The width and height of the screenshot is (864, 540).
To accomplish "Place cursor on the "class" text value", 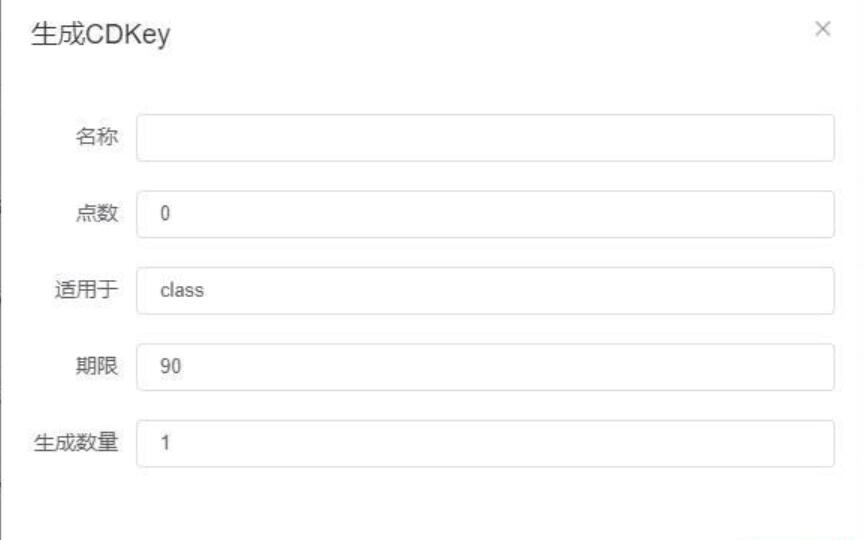I will (x=183, y=291).
